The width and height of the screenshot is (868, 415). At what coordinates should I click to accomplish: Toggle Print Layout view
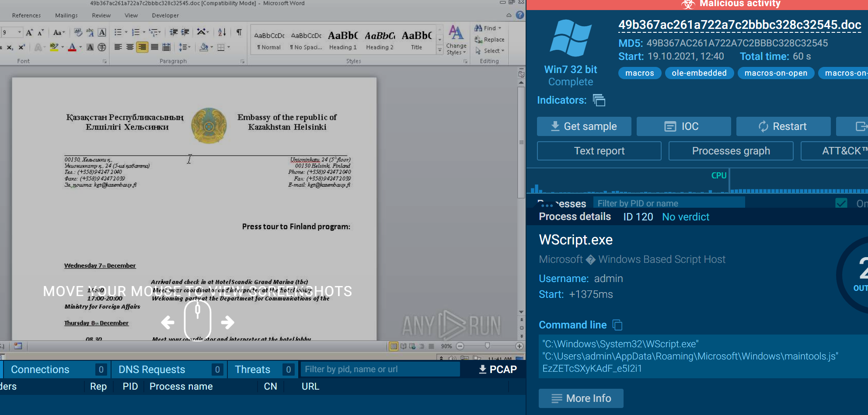click(394, 346)
